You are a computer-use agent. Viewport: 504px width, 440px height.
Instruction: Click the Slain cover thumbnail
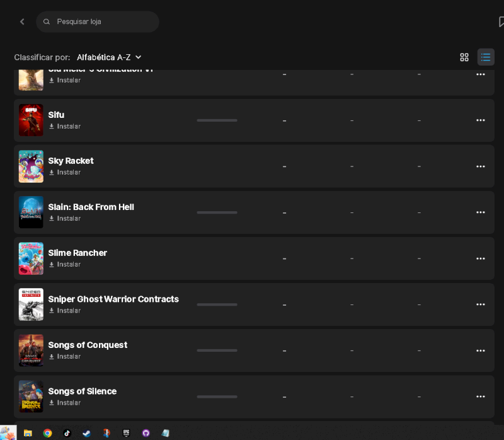[31, 212]
